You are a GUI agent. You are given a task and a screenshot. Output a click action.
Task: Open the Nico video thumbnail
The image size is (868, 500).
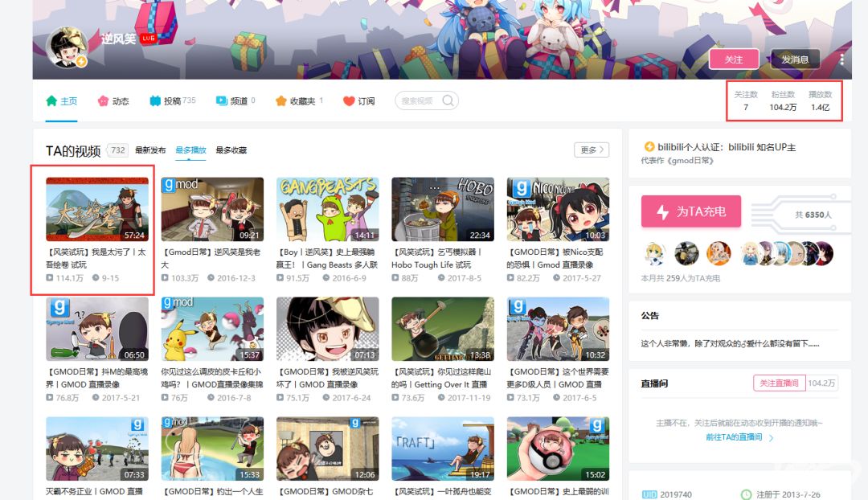coord(558,209)
